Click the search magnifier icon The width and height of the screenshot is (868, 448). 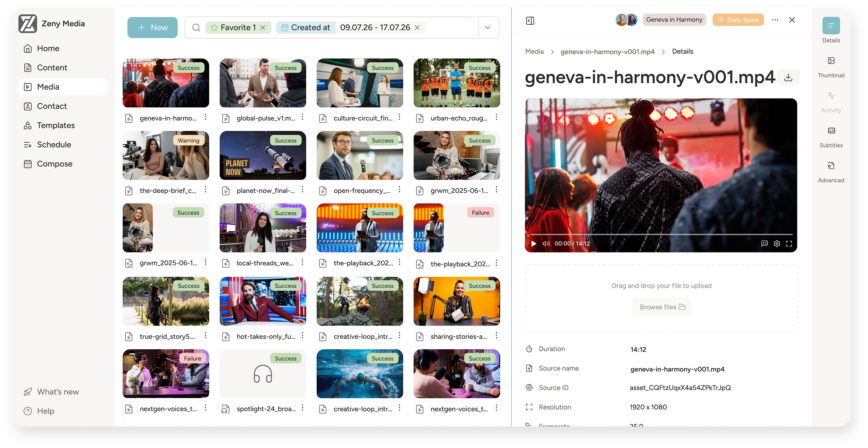point(196,27)
